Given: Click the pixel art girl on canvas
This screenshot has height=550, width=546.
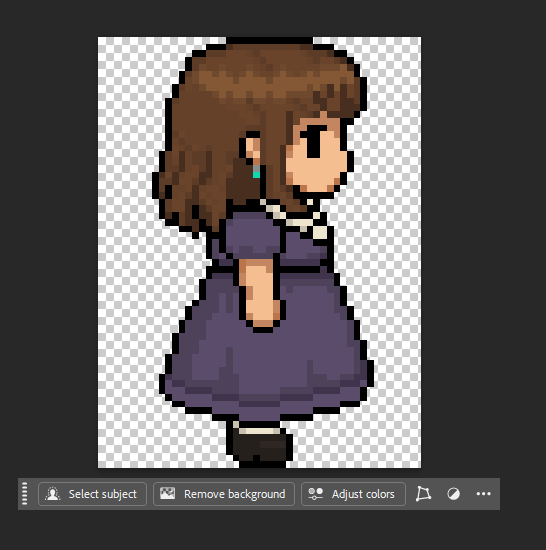Looking at the screenshot, I should tap(262, 252).
